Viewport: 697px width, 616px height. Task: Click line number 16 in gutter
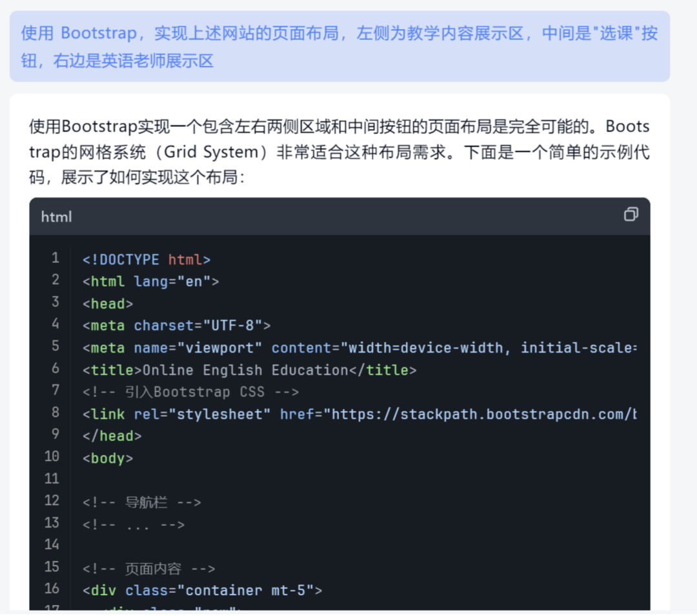tap(53, 589)
